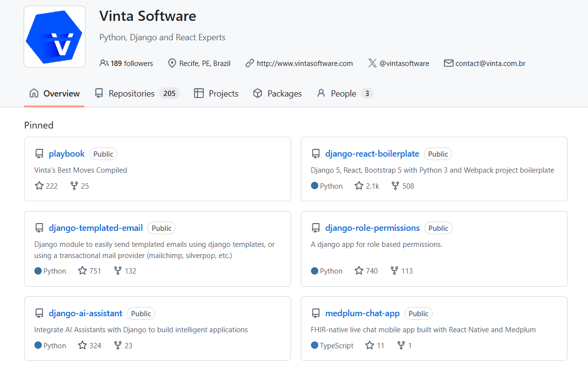The width and height of the screenshot is (588, 372).
Task: Open the django-role-permissions repository
Action: (x=373, y=228)
